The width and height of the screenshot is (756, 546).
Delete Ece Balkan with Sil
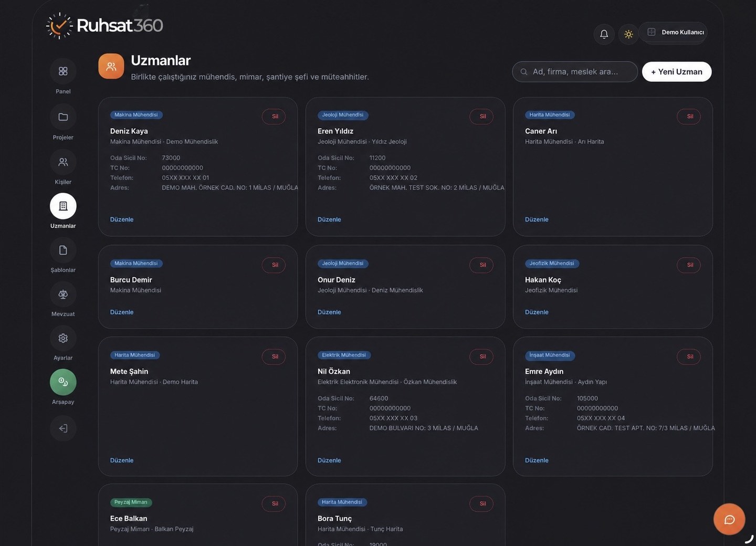click(x=274, y=504)
